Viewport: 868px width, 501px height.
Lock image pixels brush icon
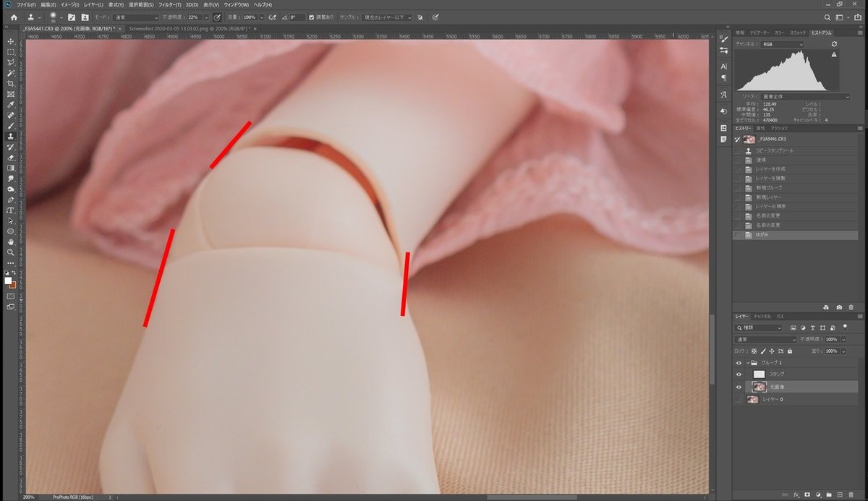(762, 351)
